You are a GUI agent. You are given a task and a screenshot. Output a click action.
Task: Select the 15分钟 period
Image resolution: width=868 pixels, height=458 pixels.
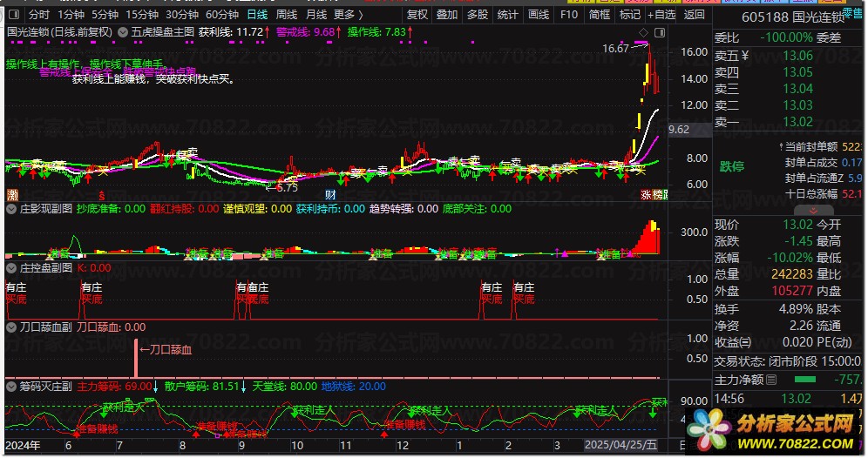pyautogui.click(x=142, y=15)
